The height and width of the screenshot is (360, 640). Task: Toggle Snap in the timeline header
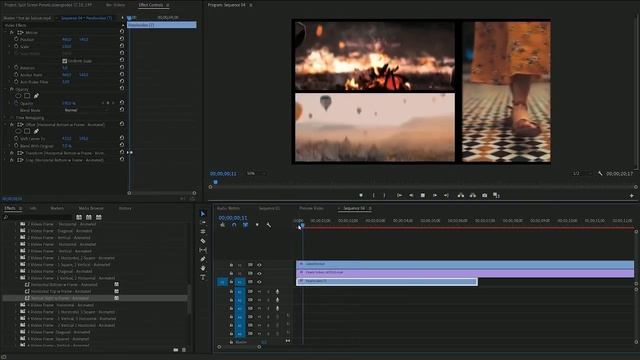pos(234,225)
